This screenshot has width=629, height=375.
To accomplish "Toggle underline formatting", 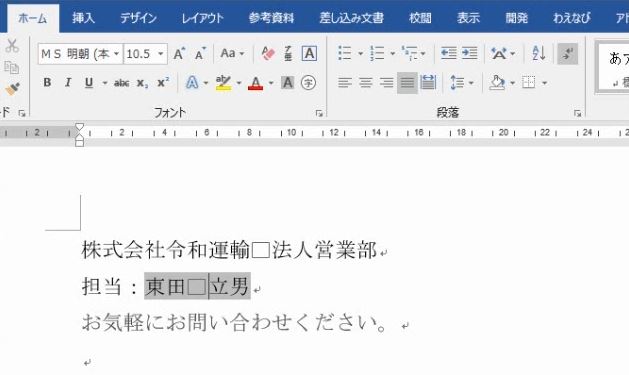I will coord(89,83).
